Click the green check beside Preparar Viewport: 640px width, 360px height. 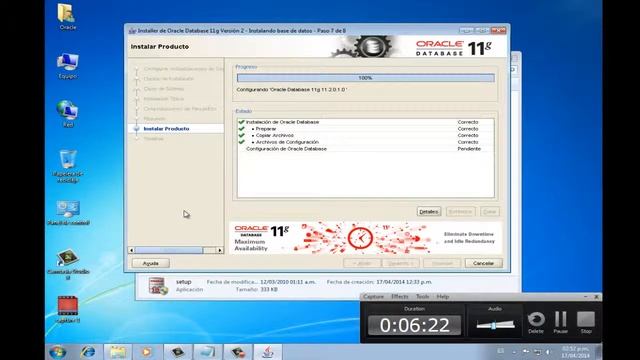[241, 129]
